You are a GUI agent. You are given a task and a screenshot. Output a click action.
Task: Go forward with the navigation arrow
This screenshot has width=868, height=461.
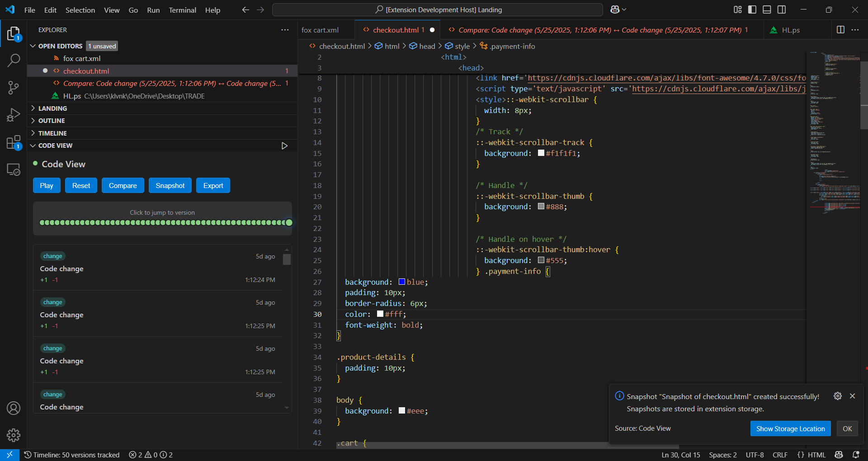click(260, 9)
